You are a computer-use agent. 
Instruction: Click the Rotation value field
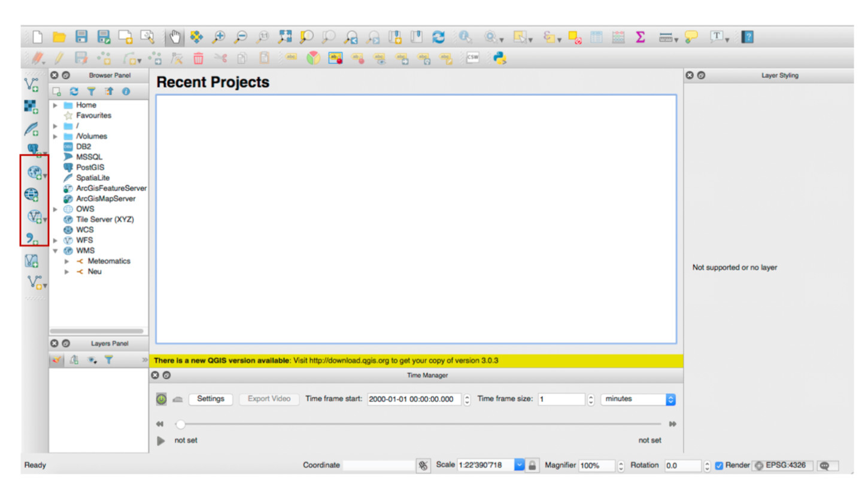[x=682, y=465]
